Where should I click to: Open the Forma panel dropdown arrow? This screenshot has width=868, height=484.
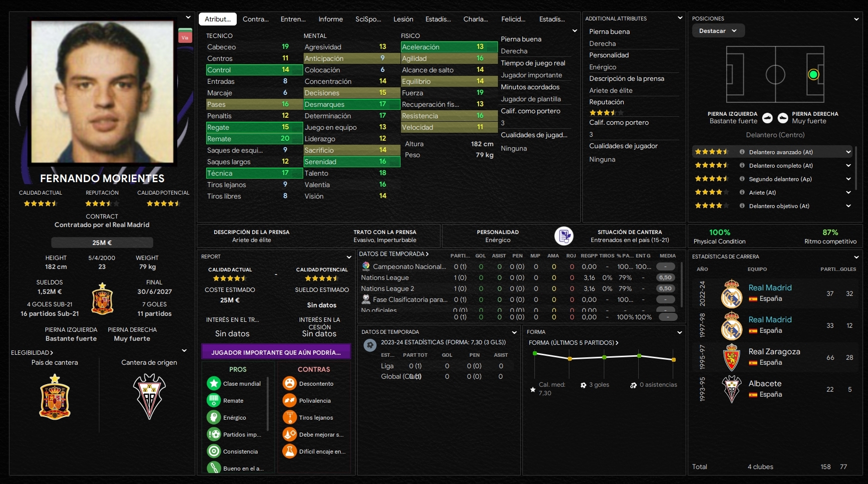679,332
